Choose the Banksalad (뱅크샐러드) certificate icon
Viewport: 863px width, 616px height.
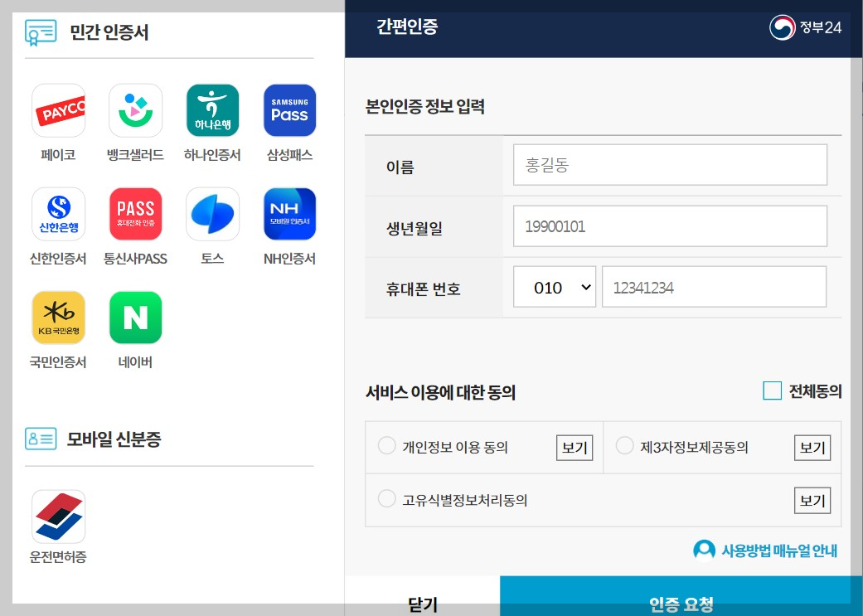click(x=135, y=110)
